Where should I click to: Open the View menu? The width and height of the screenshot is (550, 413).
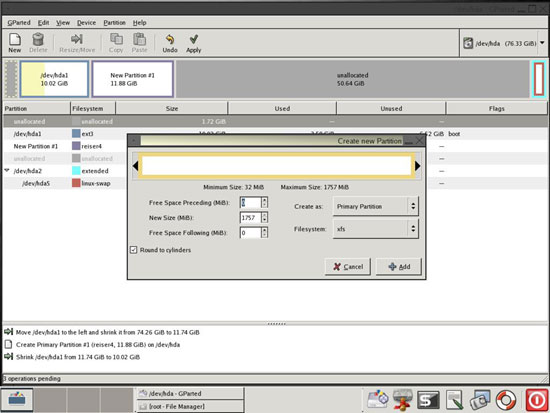(x=63, y=22)
